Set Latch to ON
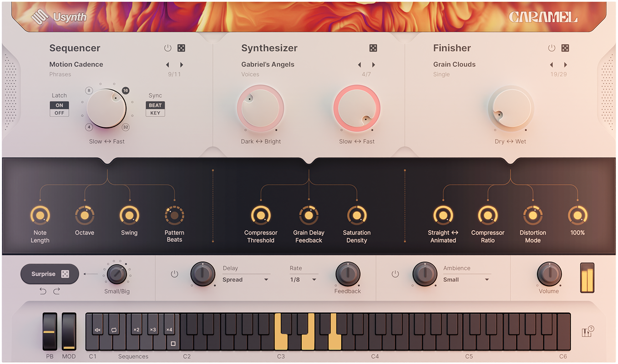618x364 pixels. point(59,105)
